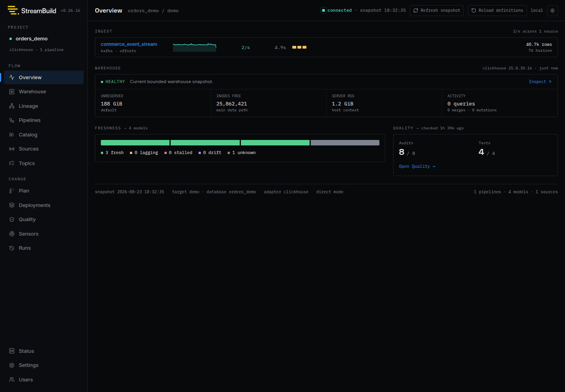Click the Inspect external arrow icon
The image size is (565, 392).
(x=550, y=82)
